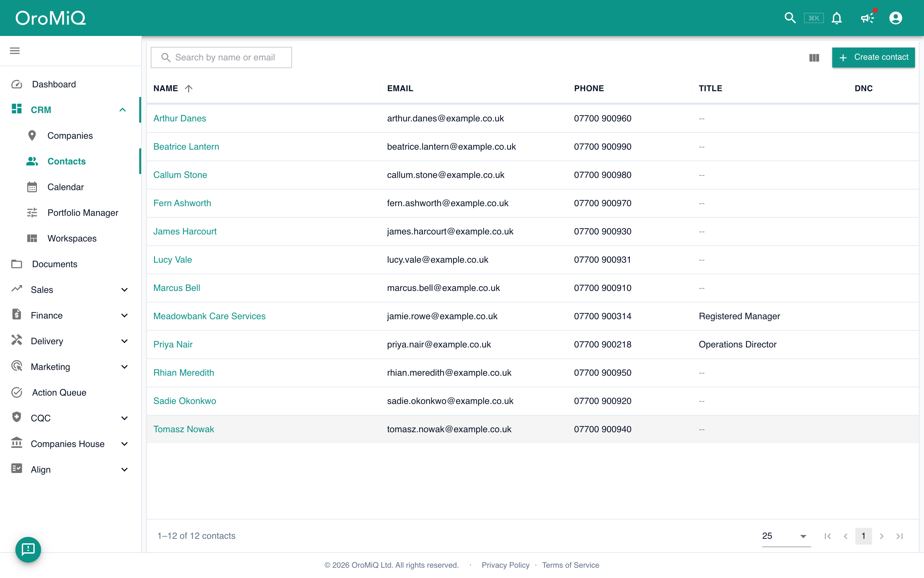The width and height of the screenshot is (924, 578).
Task: Click the Finance document icon
Action: [x=17, y=314]
